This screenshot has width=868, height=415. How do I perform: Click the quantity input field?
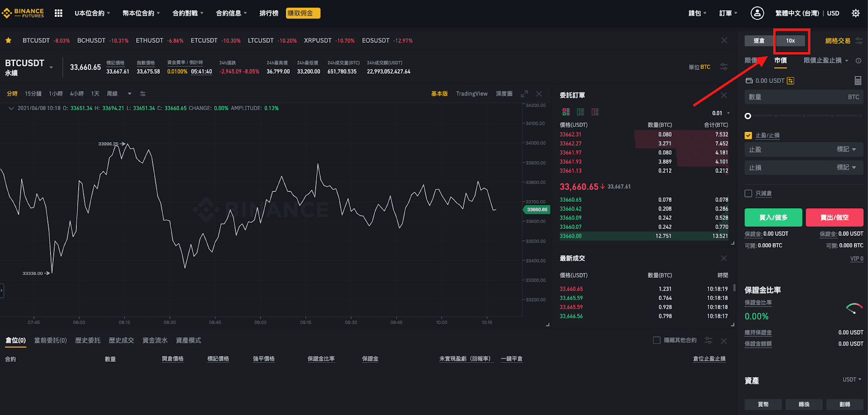point(804,97)
